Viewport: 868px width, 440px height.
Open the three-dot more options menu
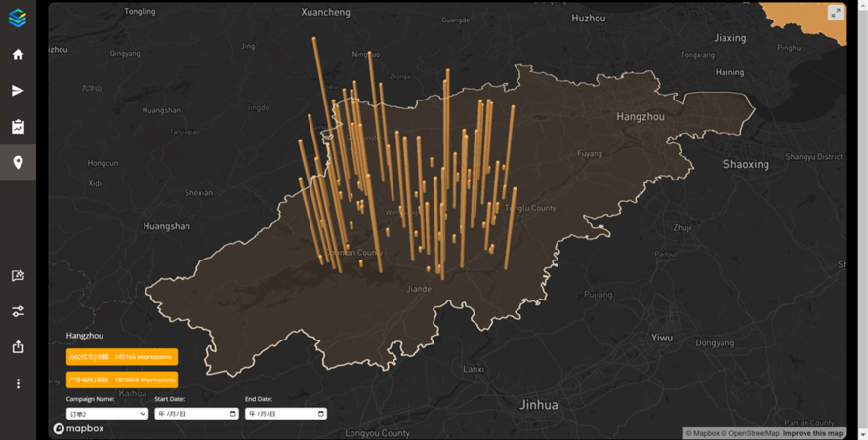coord(18,383)
